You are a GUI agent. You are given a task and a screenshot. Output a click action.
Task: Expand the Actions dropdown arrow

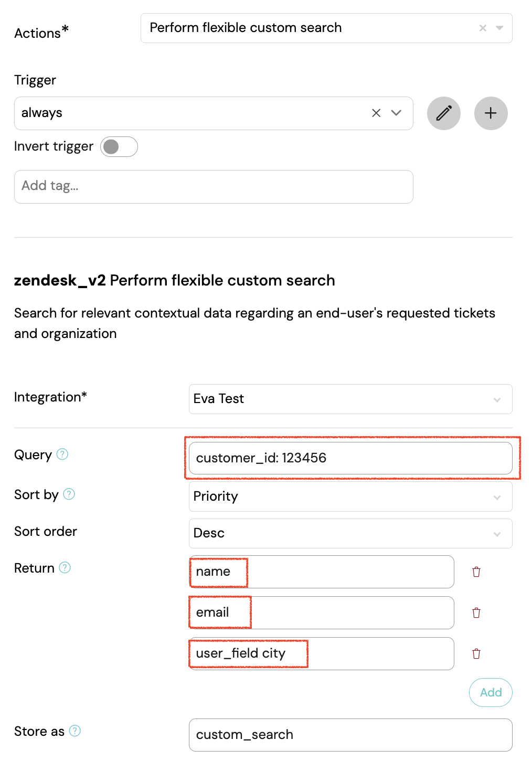[499, 28]
